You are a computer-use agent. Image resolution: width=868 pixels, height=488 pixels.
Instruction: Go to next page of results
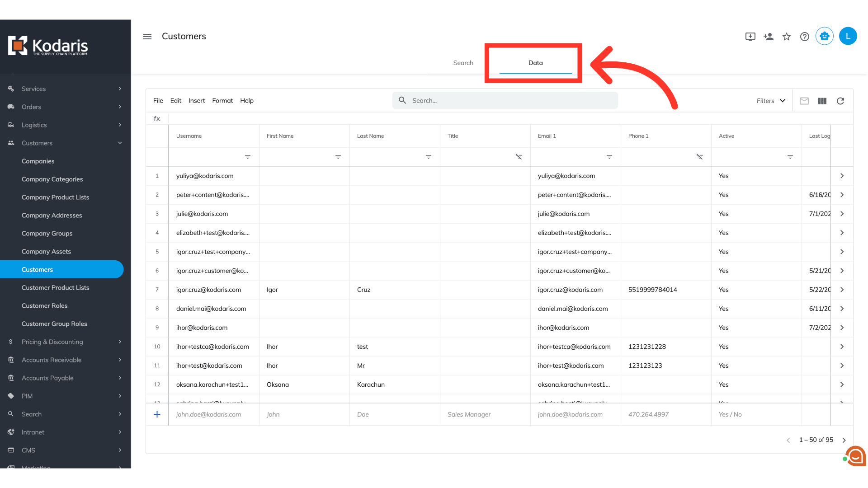click(844, 440)
